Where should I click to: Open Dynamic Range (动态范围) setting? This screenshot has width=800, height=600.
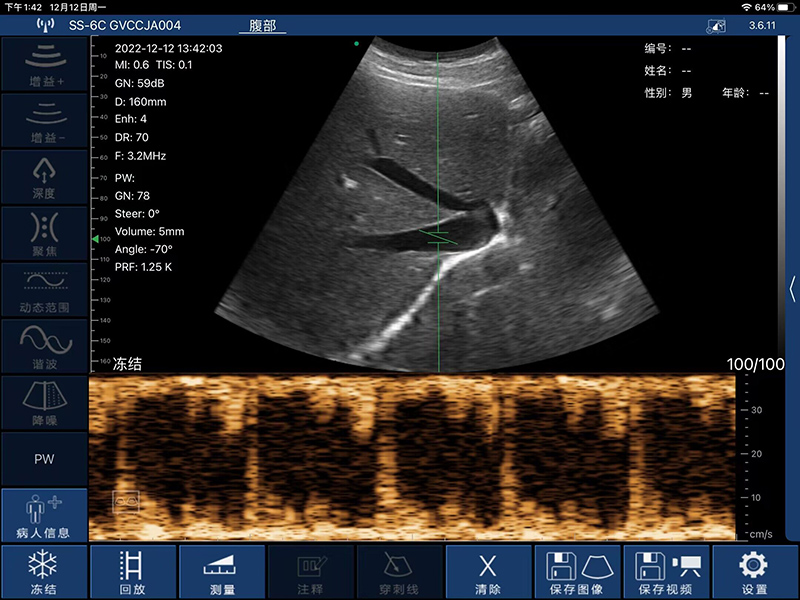click(44, 290)
